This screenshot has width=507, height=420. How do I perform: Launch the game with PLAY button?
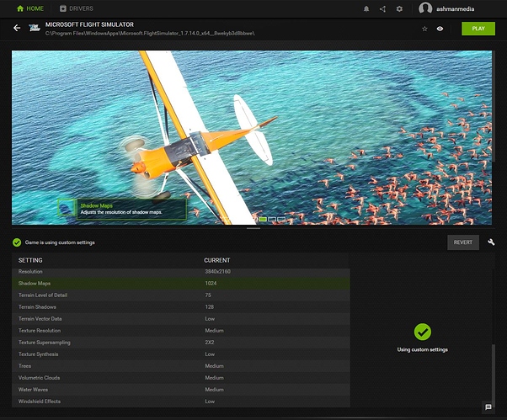click(x=478, y=29)
